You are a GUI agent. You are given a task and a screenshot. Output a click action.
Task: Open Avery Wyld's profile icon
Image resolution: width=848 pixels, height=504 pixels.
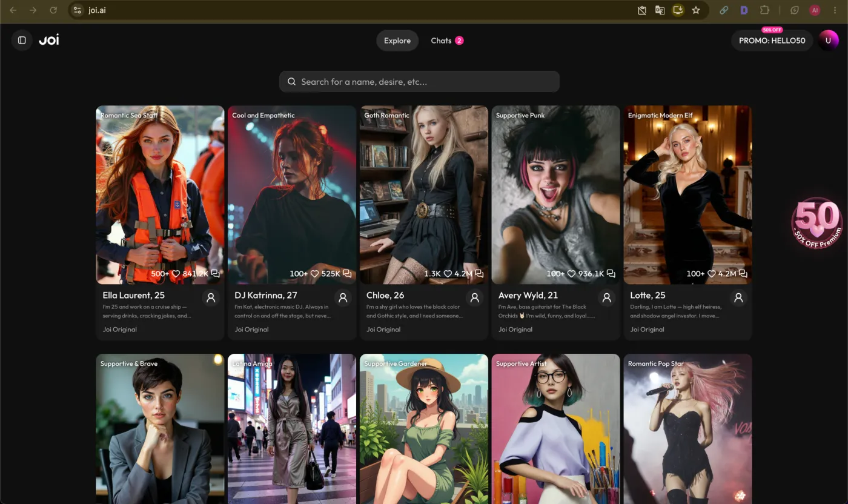tap(606, 297)
